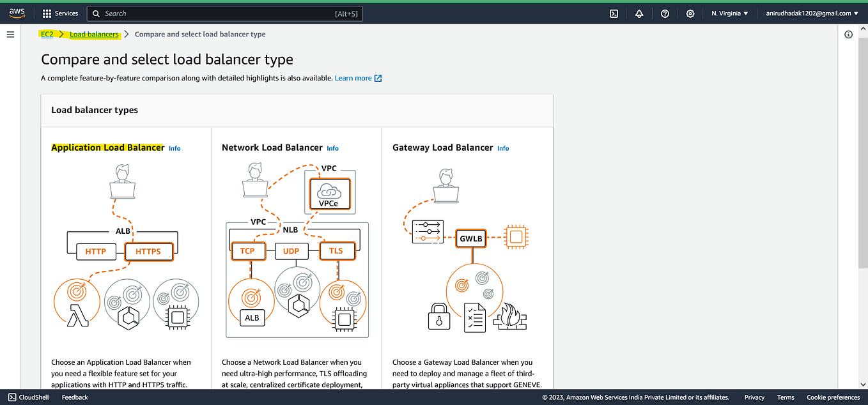Open Info for Application Load Balancer
Screen dimensions: 868x405
pos(174,148)
